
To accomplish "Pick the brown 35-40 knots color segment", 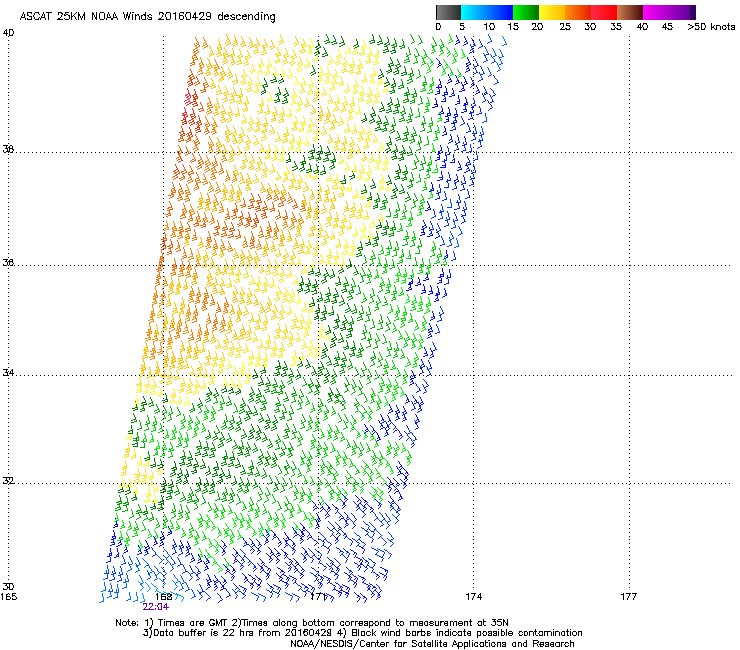I will (630, 12).
